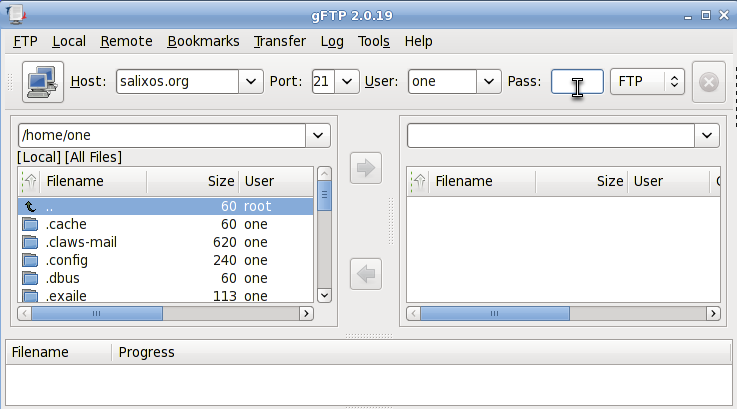Click the Host text field salixos.org

tap(178, 82)
